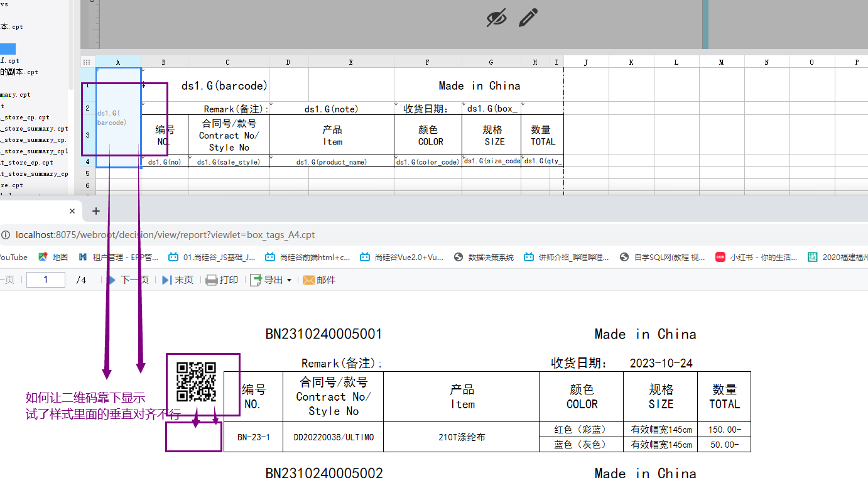Click the page number input field
The width and height of the screenshot is (868, 478).
click(x=46, y=280)
